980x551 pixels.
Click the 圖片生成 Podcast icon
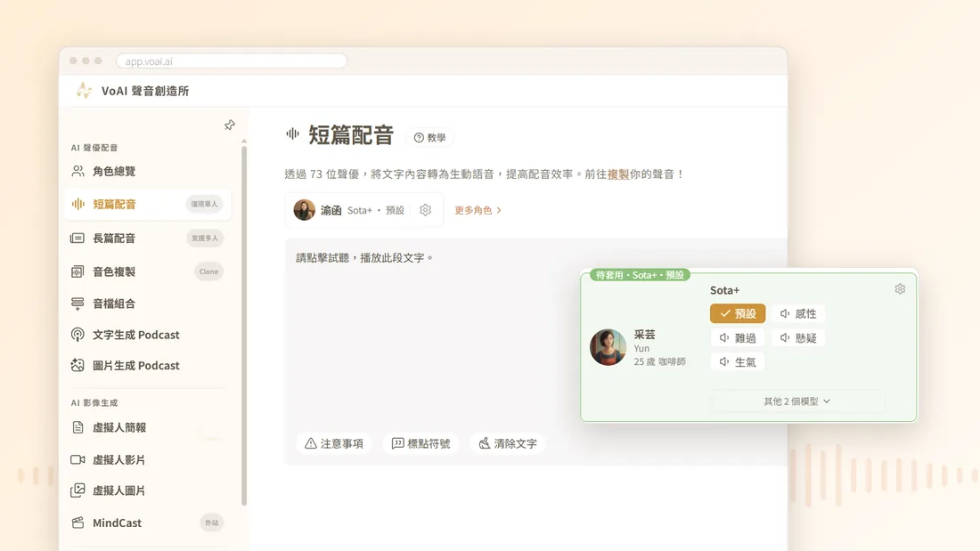click(78, 366)
